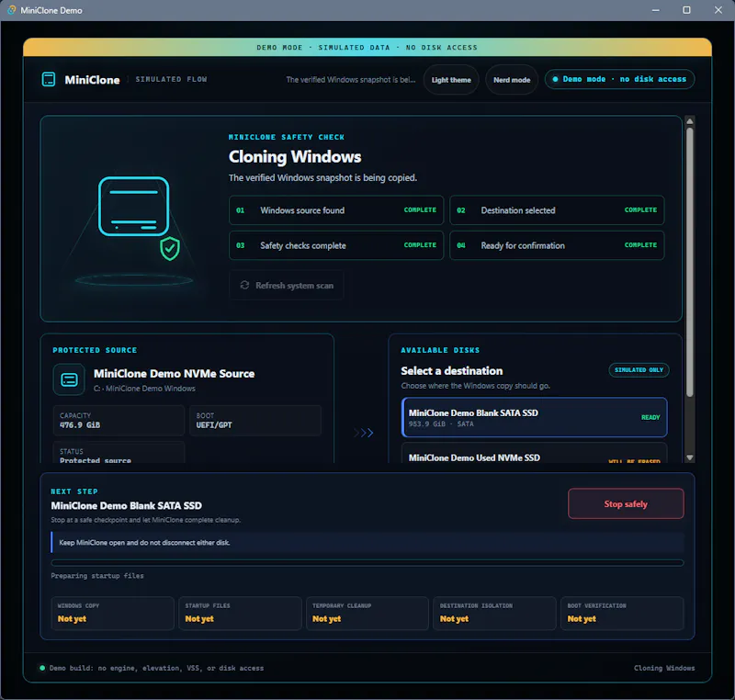Image resolution: width=735 pixels, height=700 pixels.
Task: Click the DEMO MODE · SIMULATED DATA banner
Action: click(x=367, y=48)
